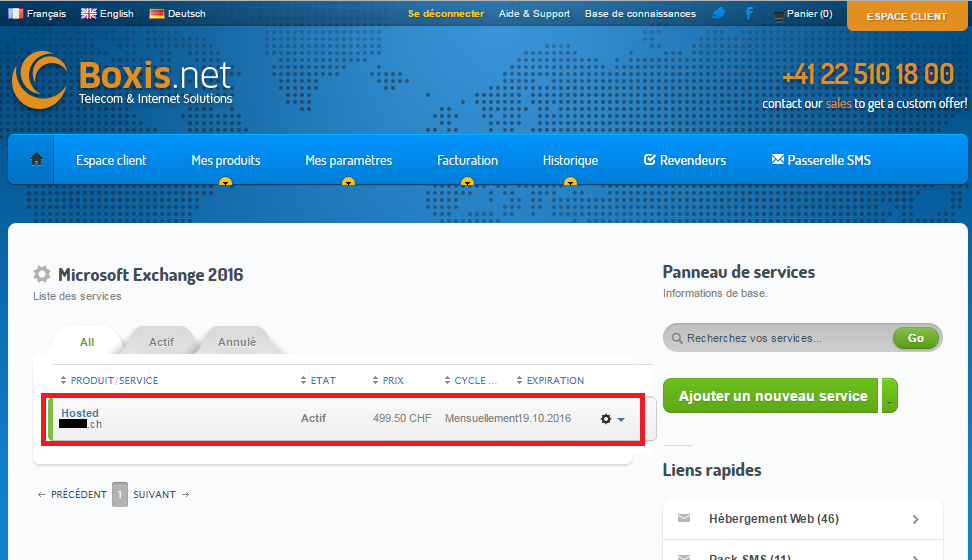Click the 499.50 CHF price cell
Viewport: 972px width, 560px height.
click(x=402, y=418)
